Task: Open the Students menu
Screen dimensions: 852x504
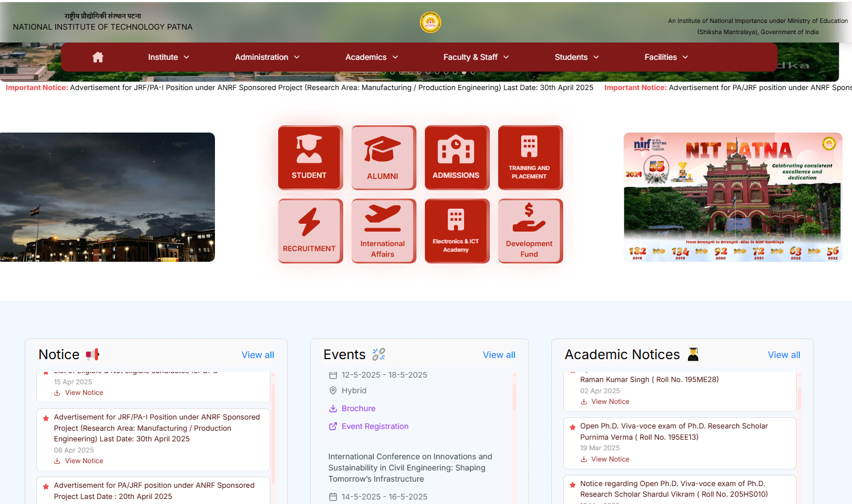Action: (x=577, y=57)
